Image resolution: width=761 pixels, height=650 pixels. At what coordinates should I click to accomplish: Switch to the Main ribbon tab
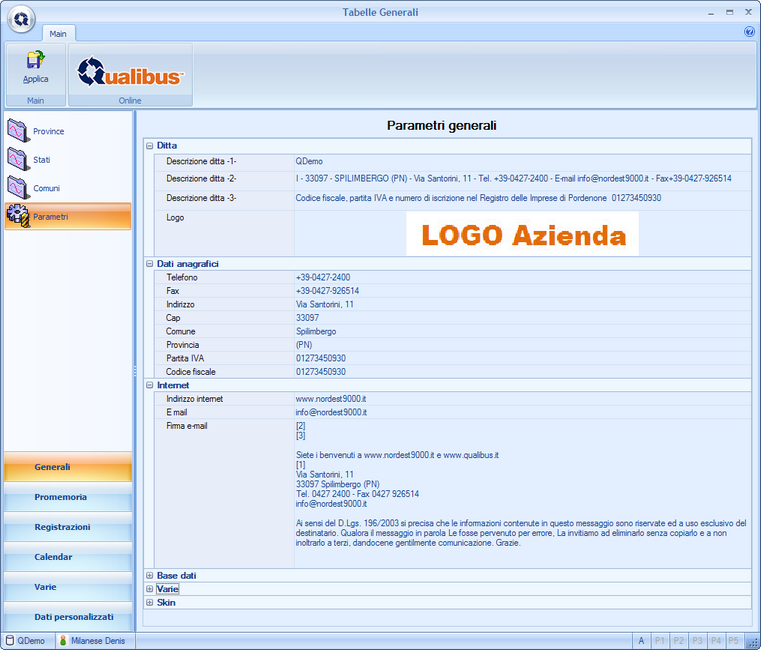(57, 32)
